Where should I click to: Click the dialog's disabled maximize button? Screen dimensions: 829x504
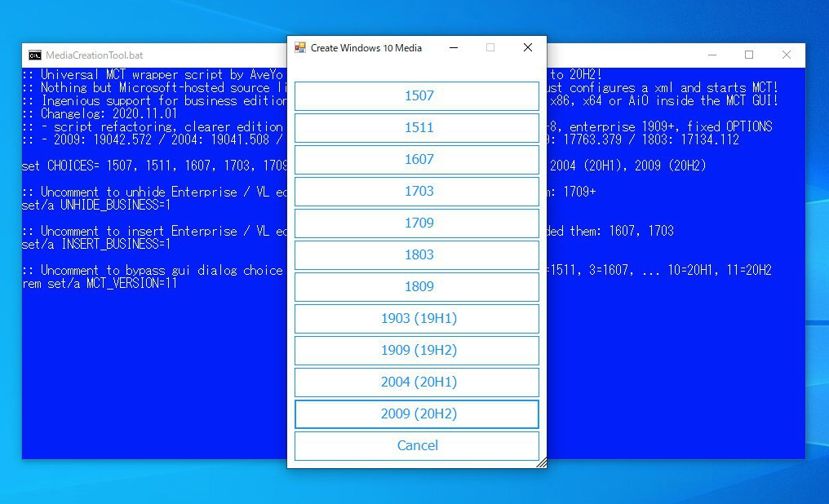(490, 47)
